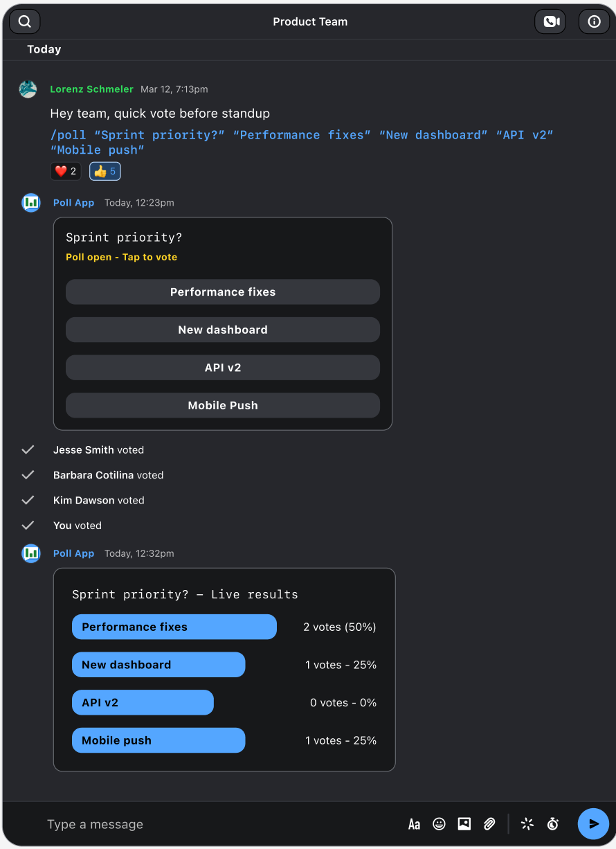Set a timer with the stopwatch icon

point(552,824)
